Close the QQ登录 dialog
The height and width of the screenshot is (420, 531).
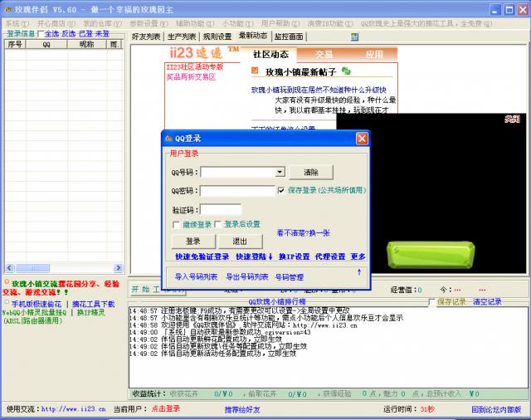(362, 139)
